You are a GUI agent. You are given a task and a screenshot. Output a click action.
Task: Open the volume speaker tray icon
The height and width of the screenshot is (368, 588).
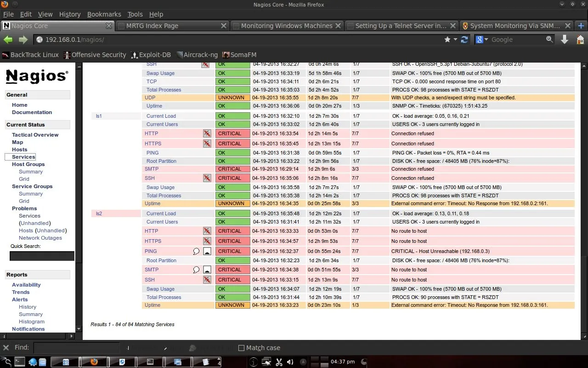(x=290, y=362)
